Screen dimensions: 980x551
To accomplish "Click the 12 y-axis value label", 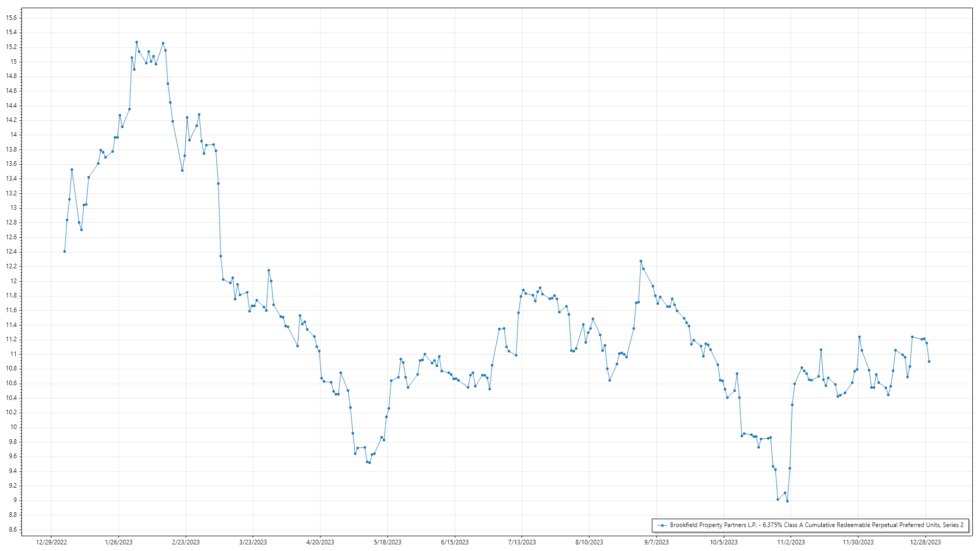I will 13,281.
